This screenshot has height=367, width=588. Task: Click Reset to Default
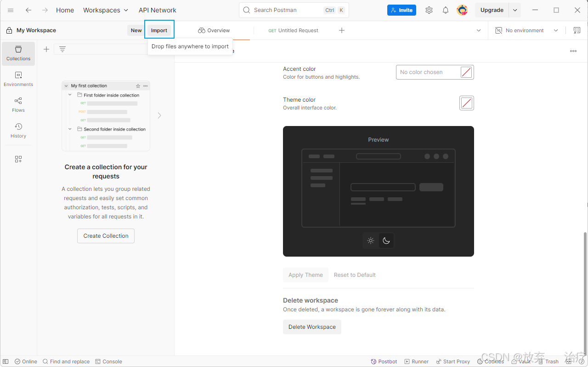[355, 275]
